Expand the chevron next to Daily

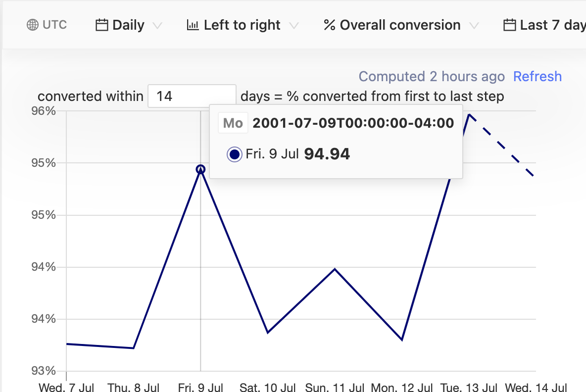158,25
